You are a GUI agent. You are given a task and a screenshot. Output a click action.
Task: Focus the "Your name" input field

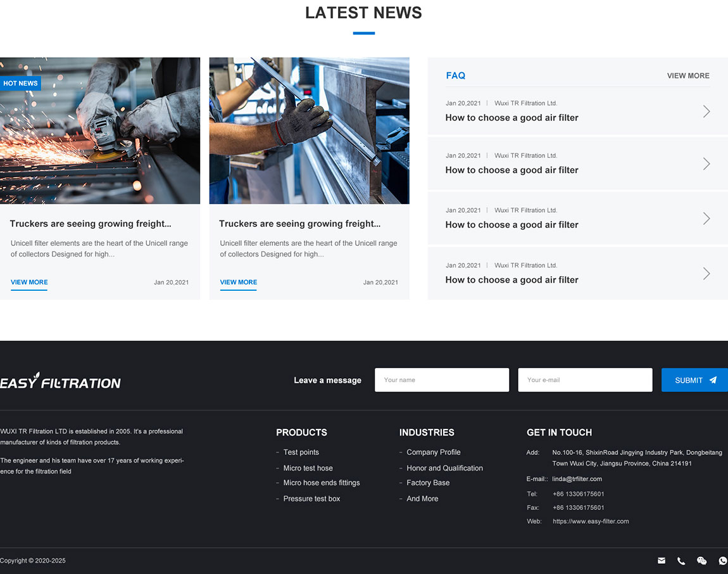442,380
